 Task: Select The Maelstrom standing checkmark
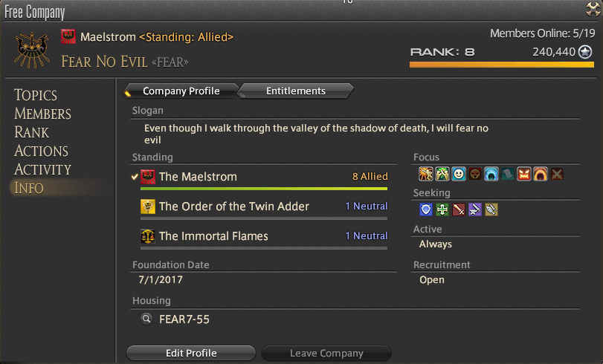[x=135, y=177]
